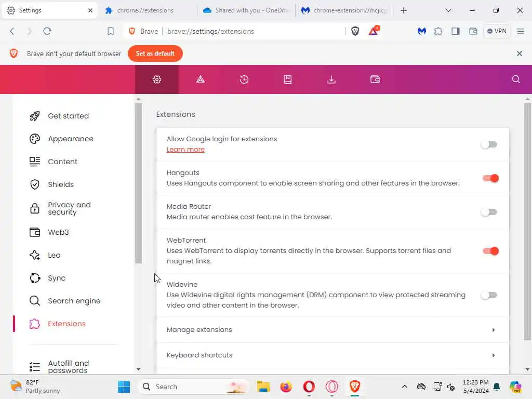Image resolution: width=532 pixels, height=399 pixels.
Task: Enable the Widevine toggle
Action: point(489,295)
